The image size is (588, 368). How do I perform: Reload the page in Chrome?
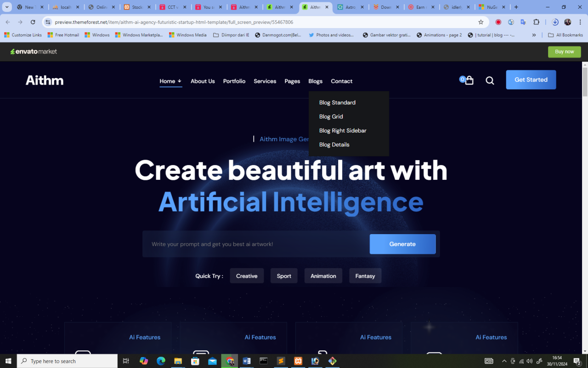[x=33, y=22]
